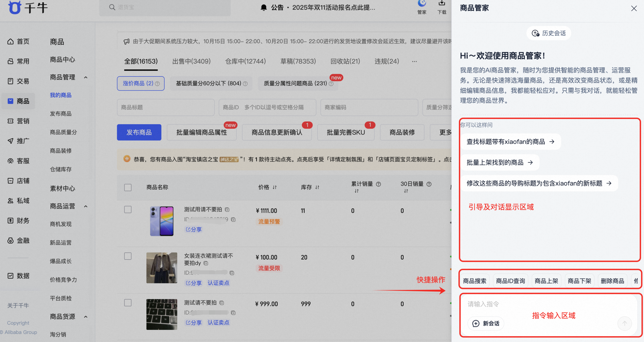
Task: Click the Qianniu logo icon
Action: pos(15,7)
